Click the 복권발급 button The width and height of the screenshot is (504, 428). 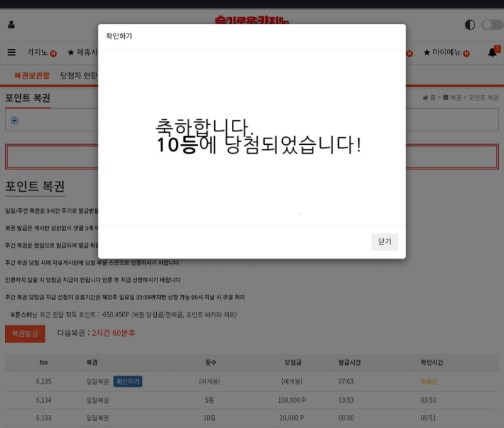[25, 333]
